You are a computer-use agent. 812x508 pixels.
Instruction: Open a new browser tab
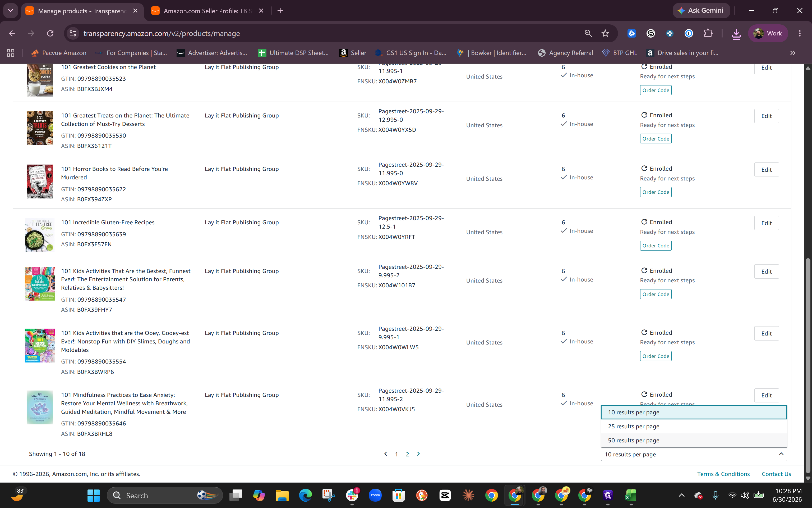[x=280, y=11]
